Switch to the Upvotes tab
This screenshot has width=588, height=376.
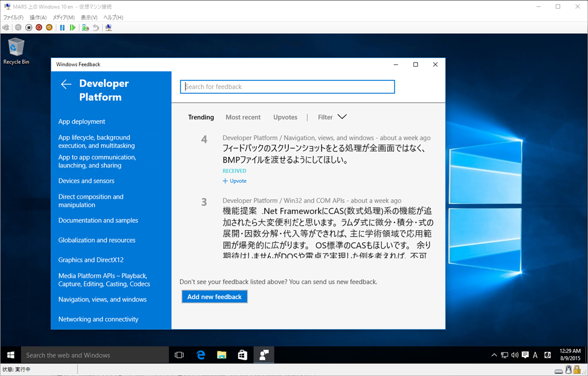click(x=285, y=117)
